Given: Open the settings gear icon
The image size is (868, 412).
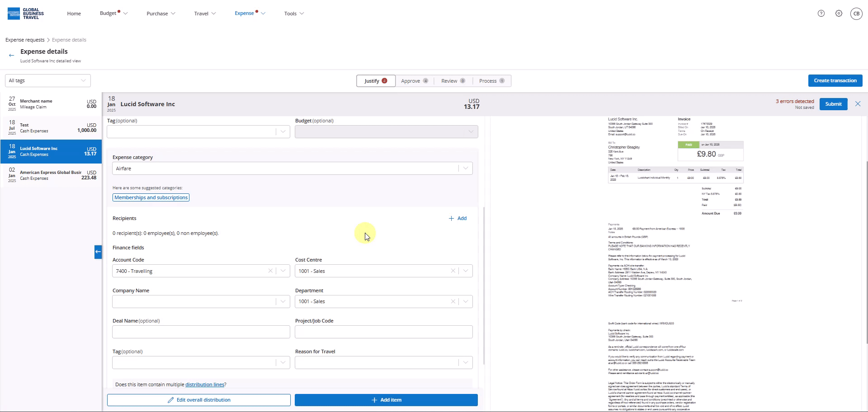Looking at the screenshot, I should [x=839, y=14].
